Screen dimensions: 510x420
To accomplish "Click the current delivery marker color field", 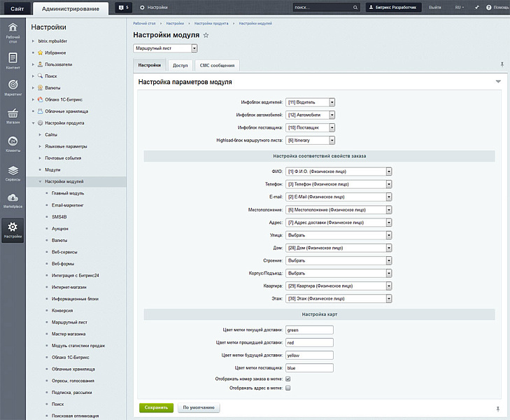I will click(x=310, y=329).
